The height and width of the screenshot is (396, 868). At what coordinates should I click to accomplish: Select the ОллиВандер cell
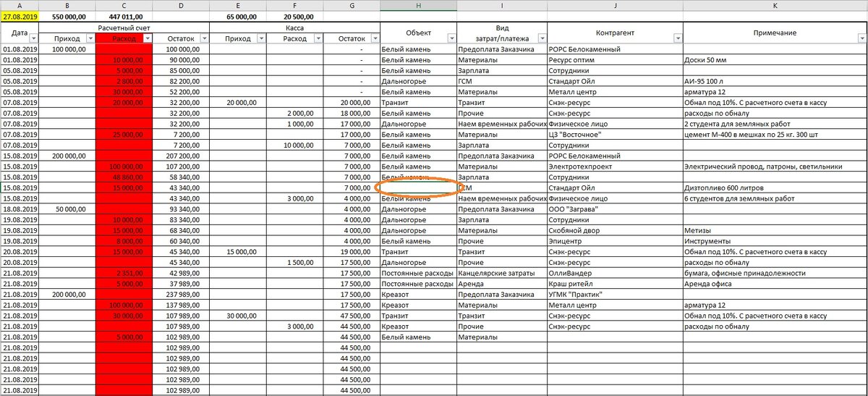click(x=615, y=273)
